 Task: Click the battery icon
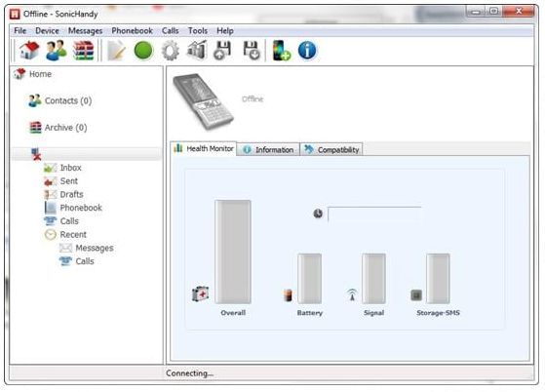pyautogui.click(x=288, y=295)
